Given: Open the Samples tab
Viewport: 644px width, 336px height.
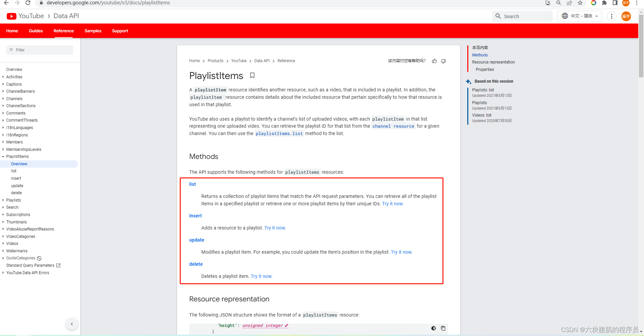Looking at the screenshot, I should point(93,31).
